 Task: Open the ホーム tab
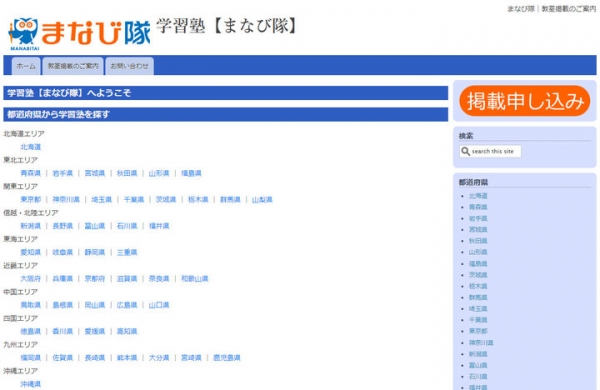pyautogui.click(x=26, y=66)
